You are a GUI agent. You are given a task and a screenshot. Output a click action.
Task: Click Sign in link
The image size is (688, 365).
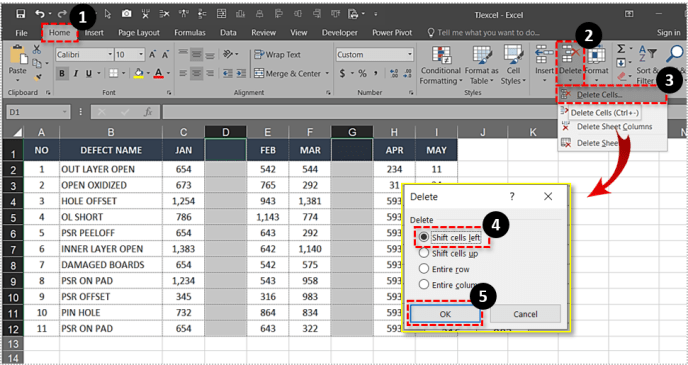[668, 32]
